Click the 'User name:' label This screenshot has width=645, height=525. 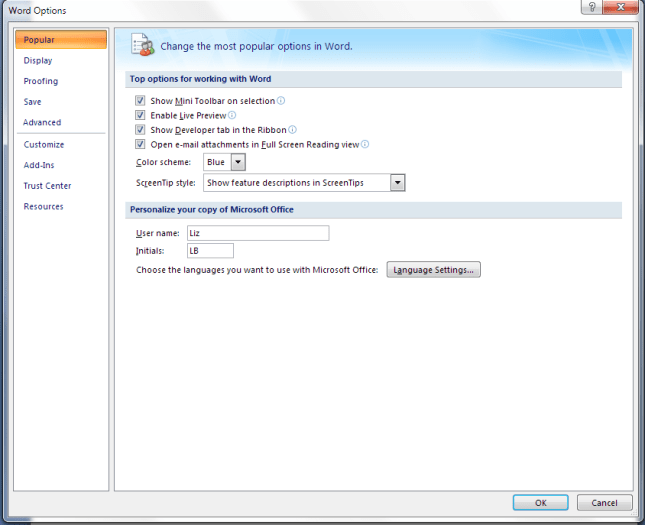tap(158, 233)
